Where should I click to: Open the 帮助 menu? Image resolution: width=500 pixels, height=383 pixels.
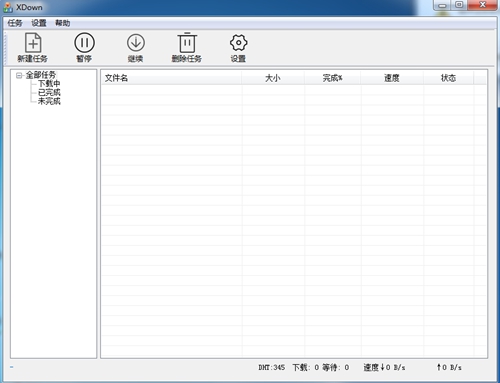63,23
